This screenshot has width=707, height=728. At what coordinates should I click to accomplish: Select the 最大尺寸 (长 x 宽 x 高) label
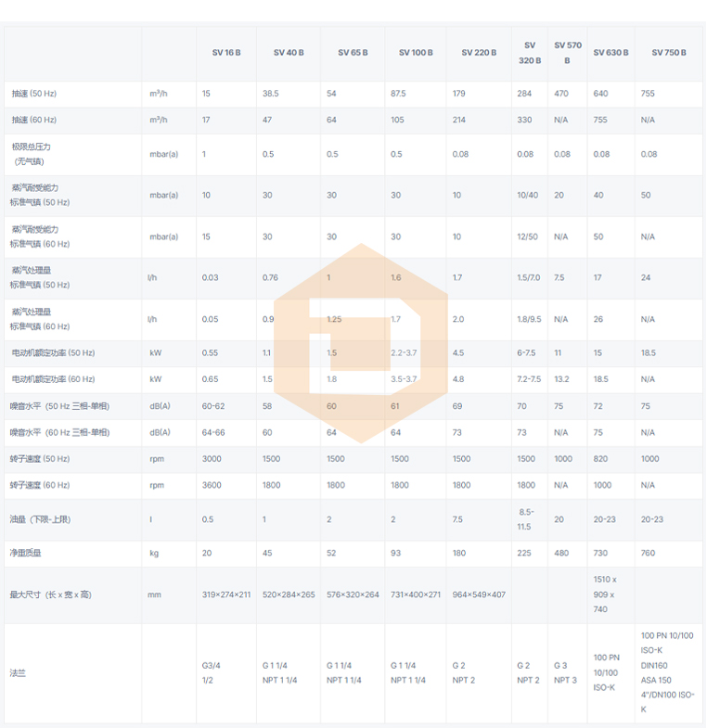coord(50,594)
